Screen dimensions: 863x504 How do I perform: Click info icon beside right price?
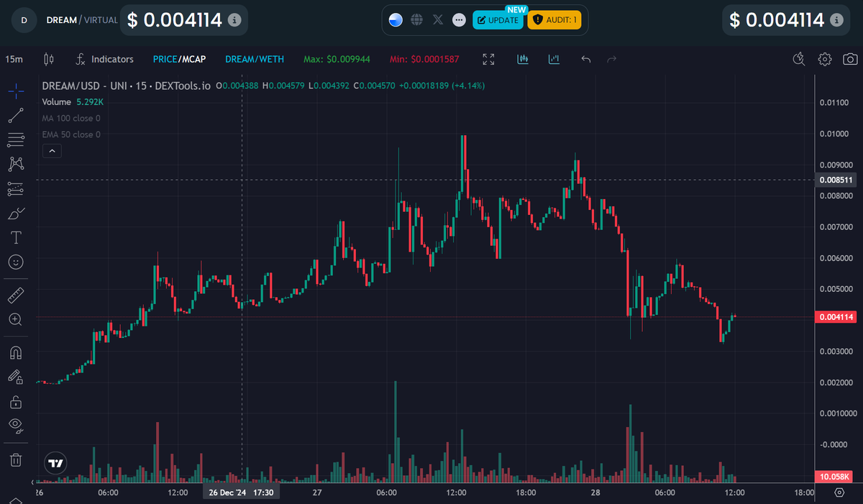coord(836,20)
